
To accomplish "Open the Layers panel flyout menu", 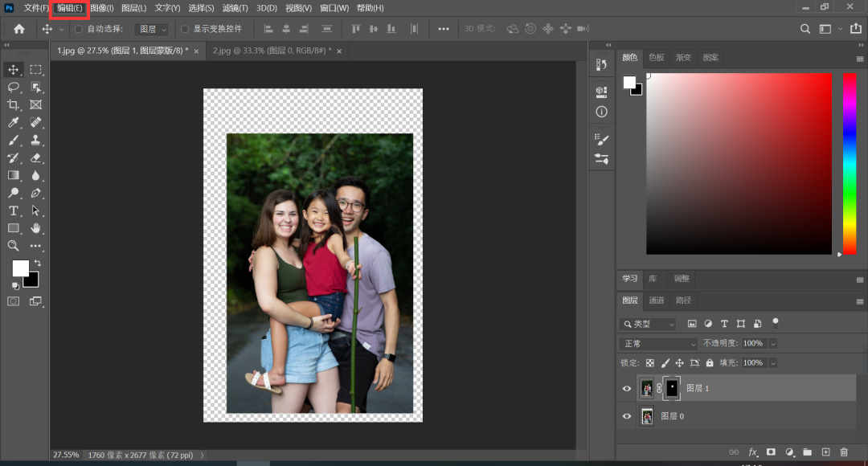I will tap(860, 301).
